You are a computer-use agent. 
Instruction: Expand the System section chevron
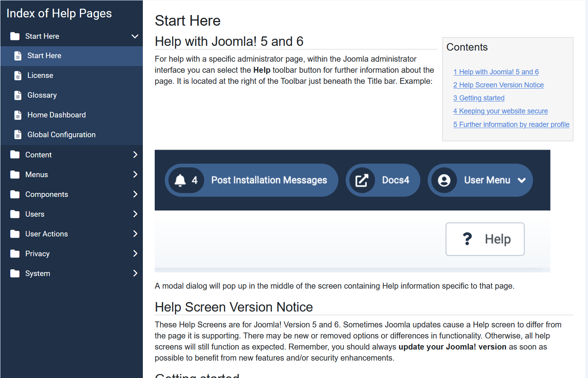(x=135, y=273)
